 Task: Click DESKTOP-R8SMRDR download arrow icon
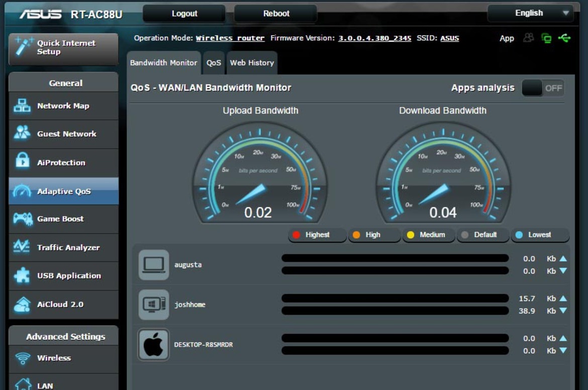[563, 350]
